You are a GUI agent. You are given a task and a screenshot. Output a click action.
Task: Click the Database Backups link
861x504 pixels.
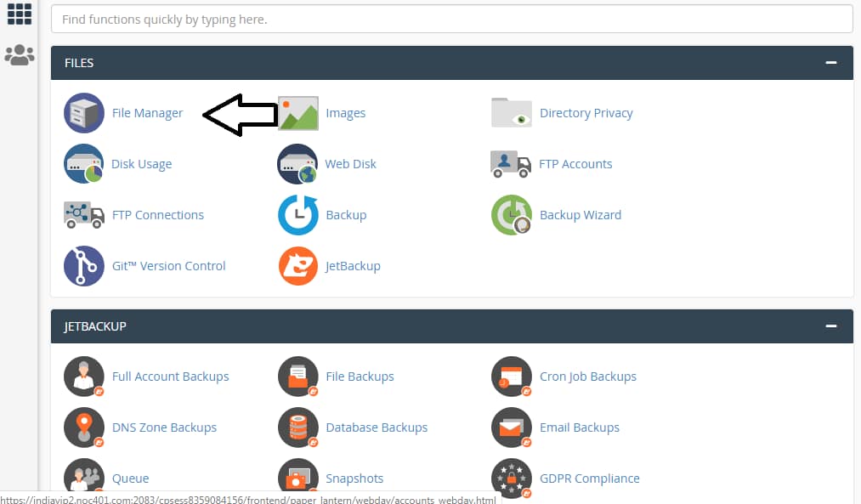377,428
